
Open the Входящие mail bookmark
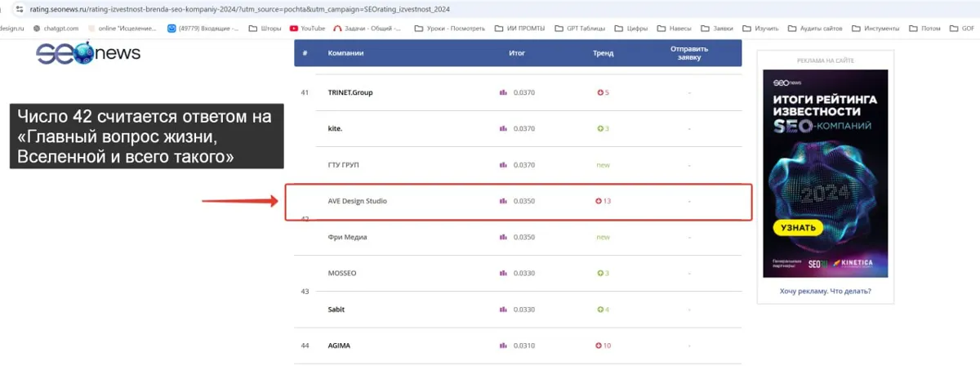pyautogui.click(x=203, y=28)
